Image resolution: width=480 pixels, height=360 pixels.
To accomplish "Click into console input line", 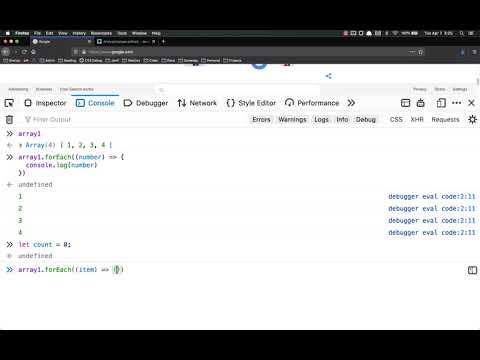I will click(x=240, y=269).
